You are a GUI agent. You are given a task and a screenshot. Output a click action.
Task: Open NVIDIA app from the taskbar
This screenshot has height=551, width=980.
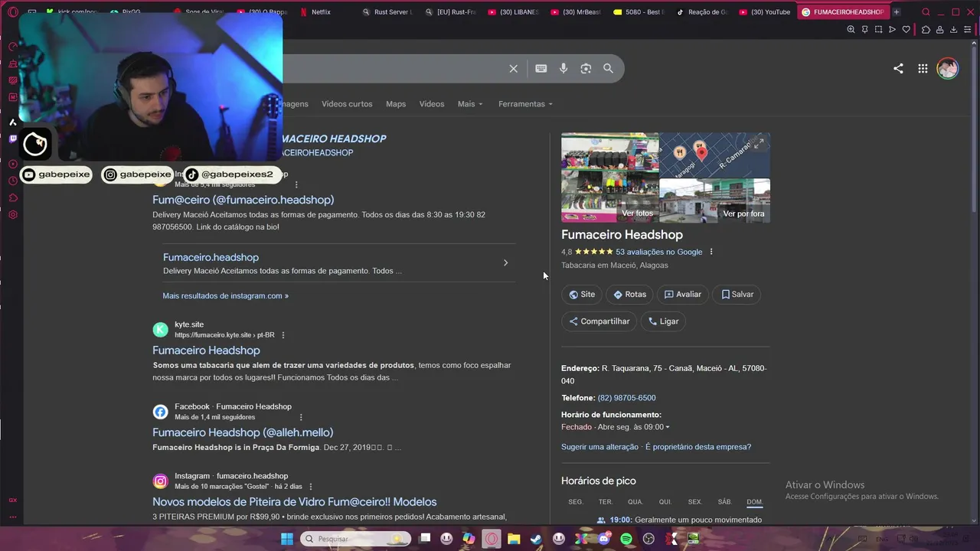[x=694, y=539]
